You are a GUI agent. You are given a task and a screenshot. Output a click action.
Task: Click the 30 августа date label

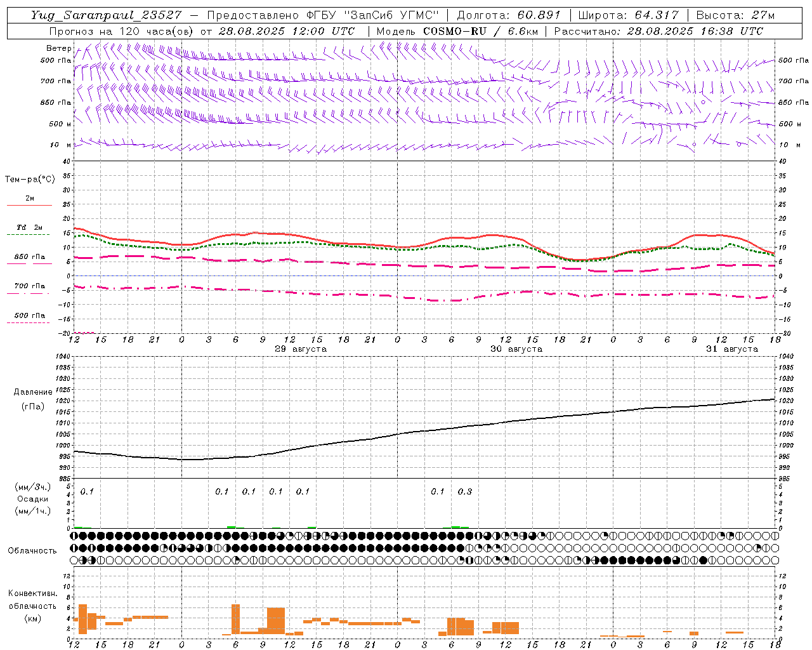coord(516,349)
